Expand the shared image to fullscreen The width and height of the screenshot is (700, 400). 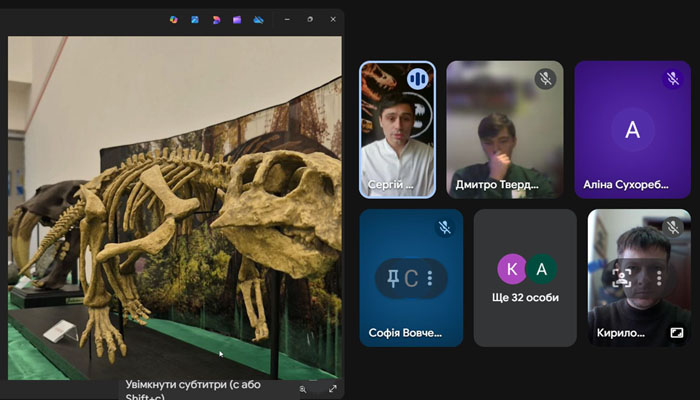tap(333, 389)
